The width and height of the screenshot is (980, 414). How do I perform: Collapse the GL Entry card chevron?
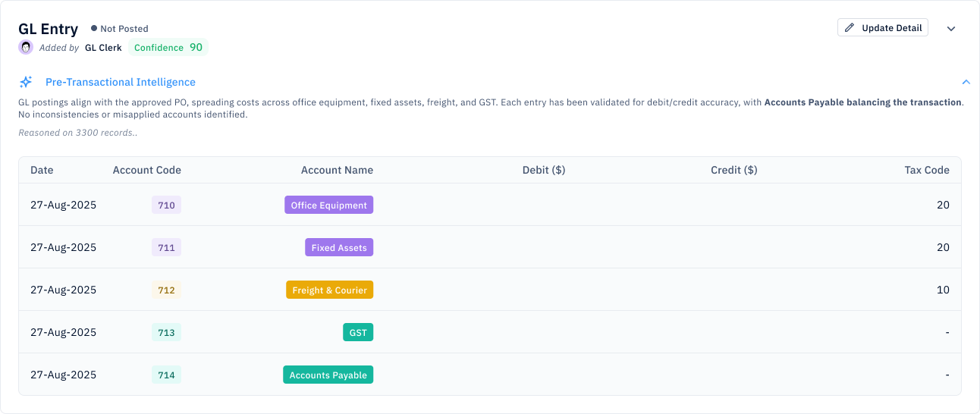(951, 29)
